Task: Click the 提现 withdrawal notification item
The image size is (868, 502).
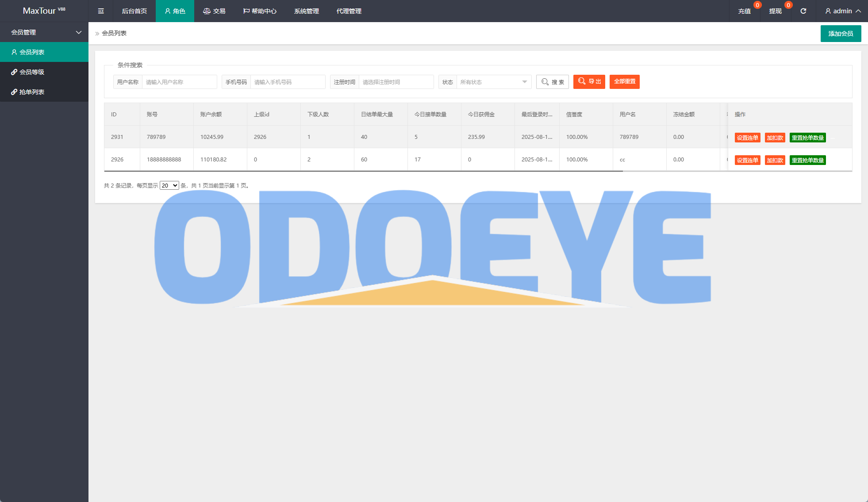Action: 775,11
